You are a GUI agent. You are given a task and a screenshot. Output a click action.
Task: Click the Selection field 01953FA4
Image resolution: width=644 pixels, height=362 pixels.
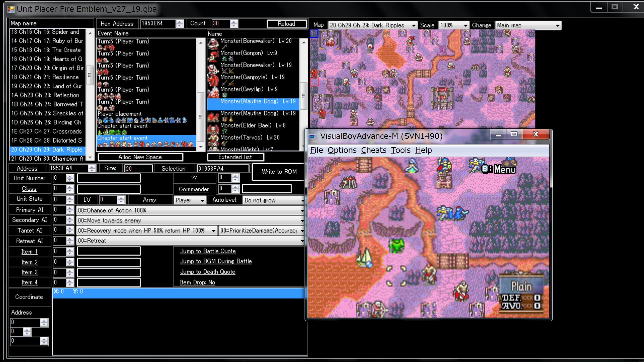(x=223, y=169)
